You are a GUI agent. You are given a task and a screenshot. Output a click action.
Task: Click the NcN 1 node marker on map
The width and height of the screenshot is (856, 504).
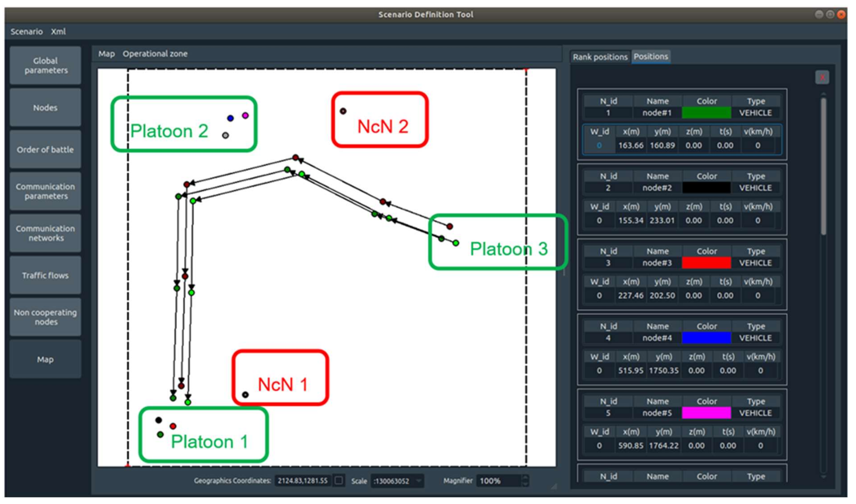point(245,395)
